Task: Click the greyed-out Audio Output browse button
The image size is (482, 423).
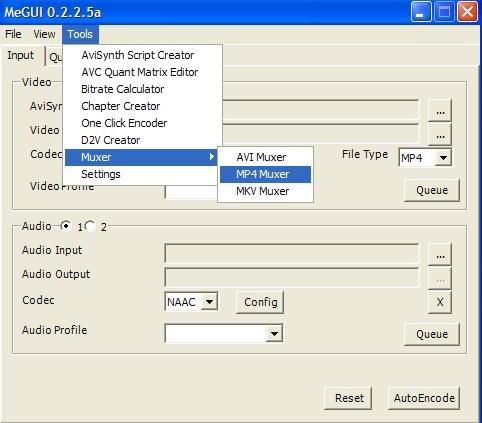Action: pyautogui.click(x=440, y=279)
